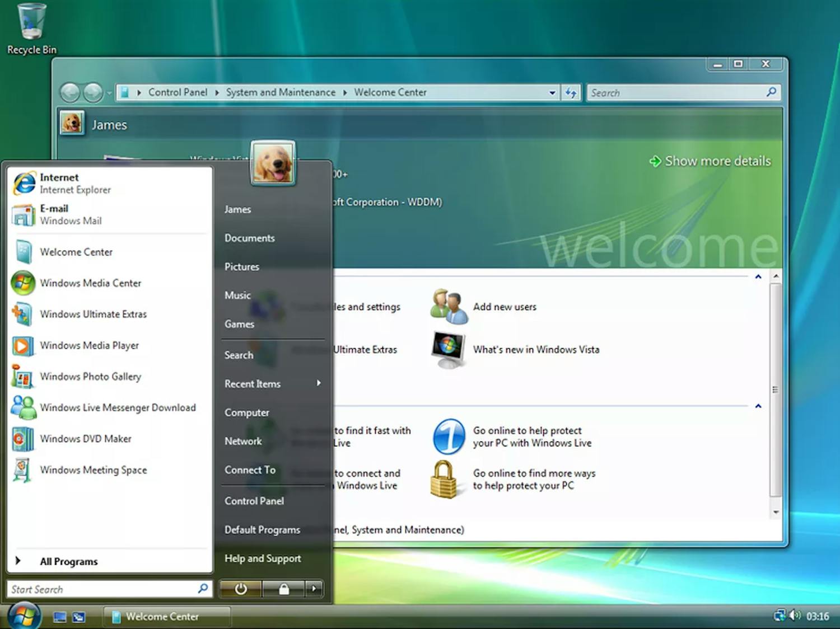
Task: Click the Start orb on the taskbar
Action: [x=24, y=615]
